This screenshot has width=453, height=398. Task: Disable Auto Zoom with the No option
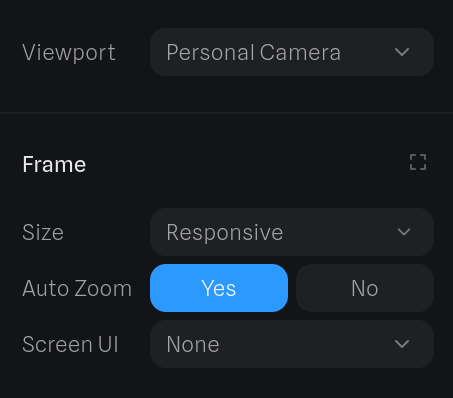coord(365,288)
